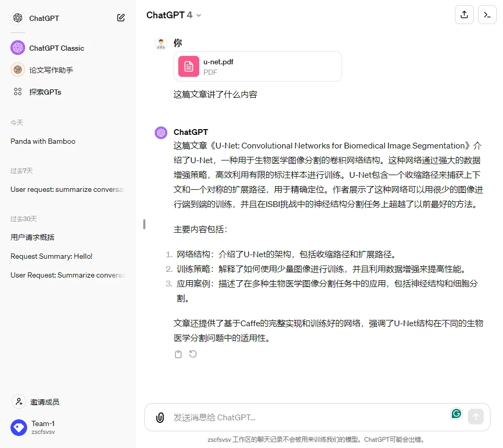The width and height of the screenshot is (503, 448).
Task: Click the green Grammarly icon in input
Action: pos(456,413)
